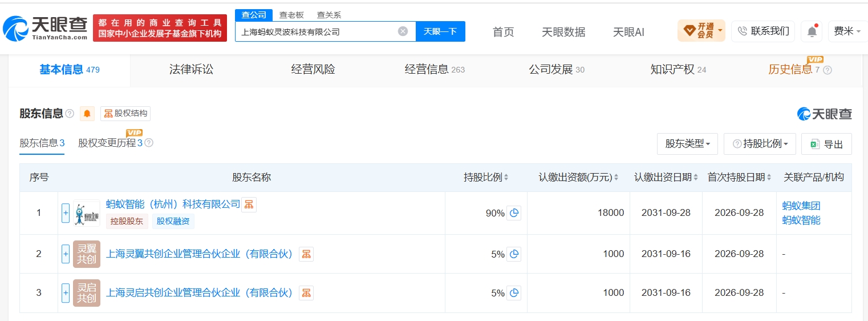Click the phone icon in 联系我们

point(742,31)
